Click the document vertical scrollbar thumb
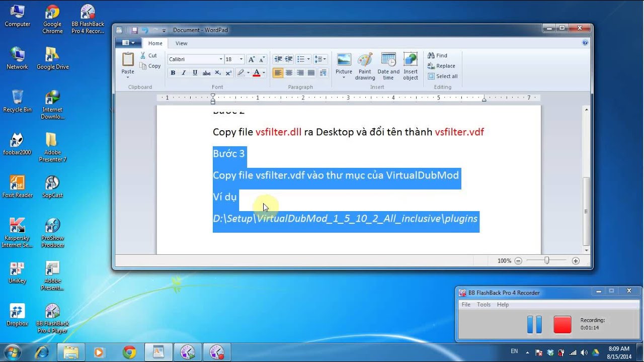 click(x=586, y=211)
